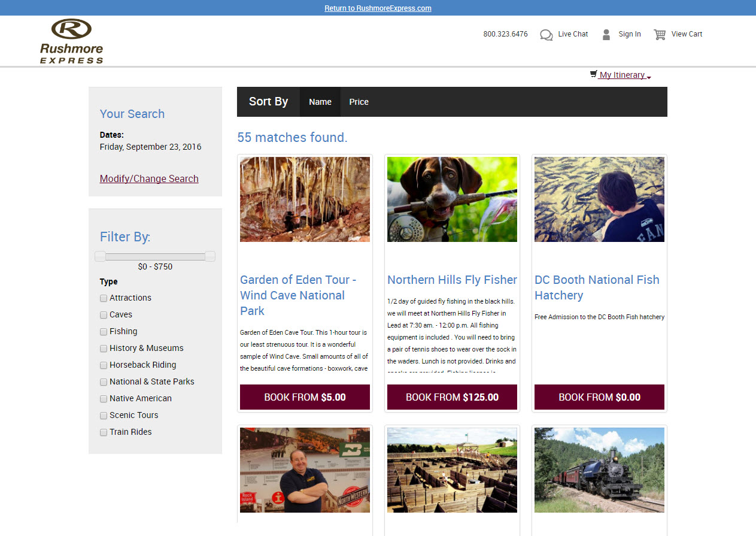The width and height of the screenshot is (756, 536).
Task: Click the Sign In person icon
Action: (x=606, y=34)
